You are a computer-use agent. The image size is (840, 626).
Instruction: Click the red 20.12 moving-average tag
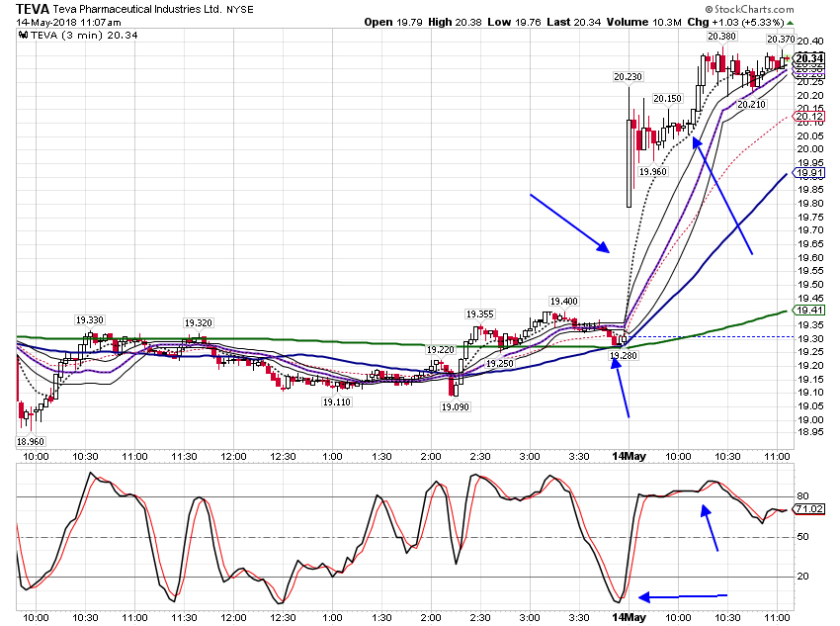coord(809,117)
